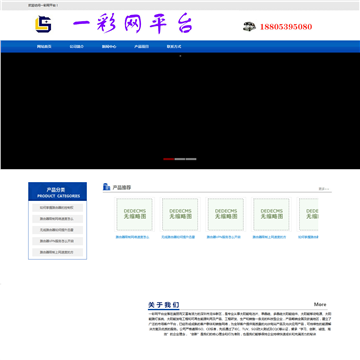Click the 产品分类 Product Categories header
This screenshot has height=360, width=360.
point(58,192)
